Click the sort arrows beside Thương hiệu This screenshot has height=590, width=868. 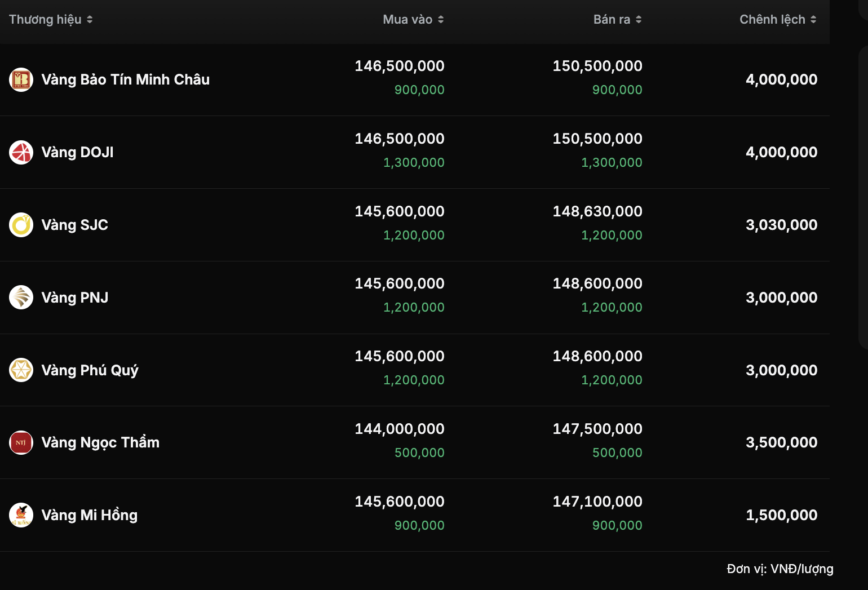coord(90,20)
